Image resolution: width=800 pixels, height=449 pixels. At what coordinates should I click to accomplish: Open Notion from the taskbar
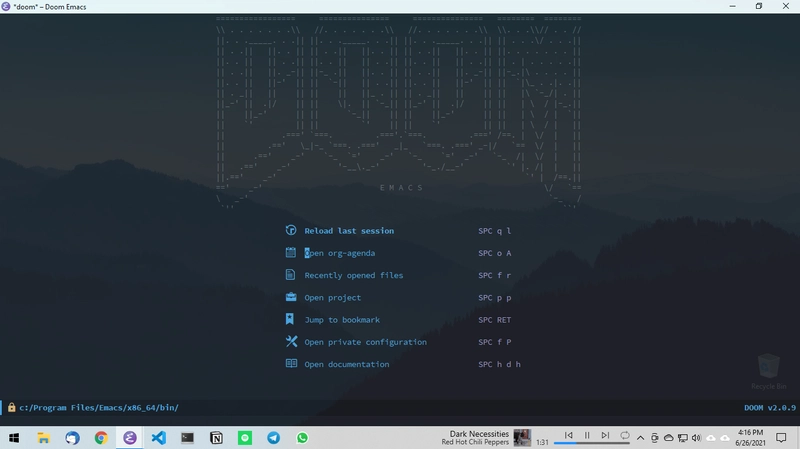tap(216, 438)
